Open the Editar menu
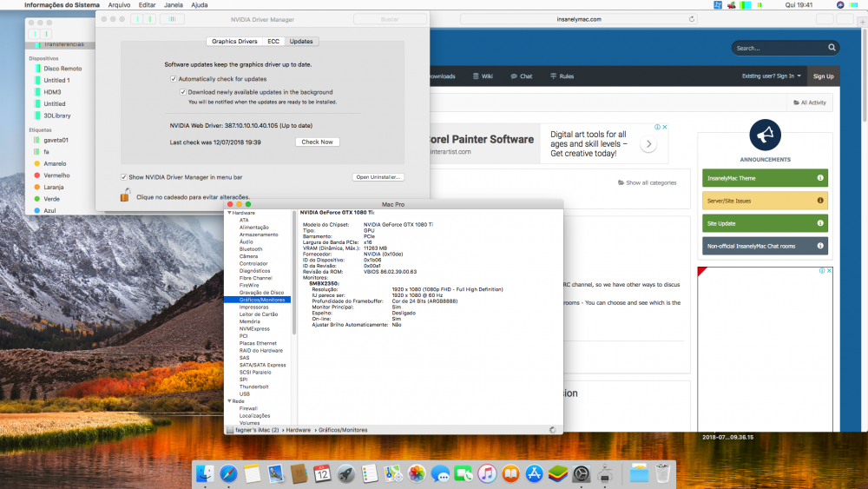Viewport: 868px width, 489px height. (147, 5)
